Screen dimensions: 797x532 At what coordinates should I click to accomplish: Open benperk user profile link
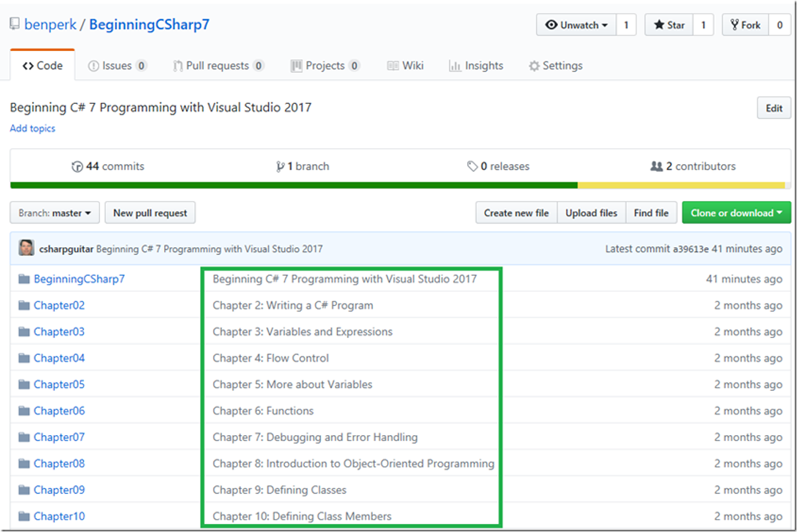coord(51,24)
